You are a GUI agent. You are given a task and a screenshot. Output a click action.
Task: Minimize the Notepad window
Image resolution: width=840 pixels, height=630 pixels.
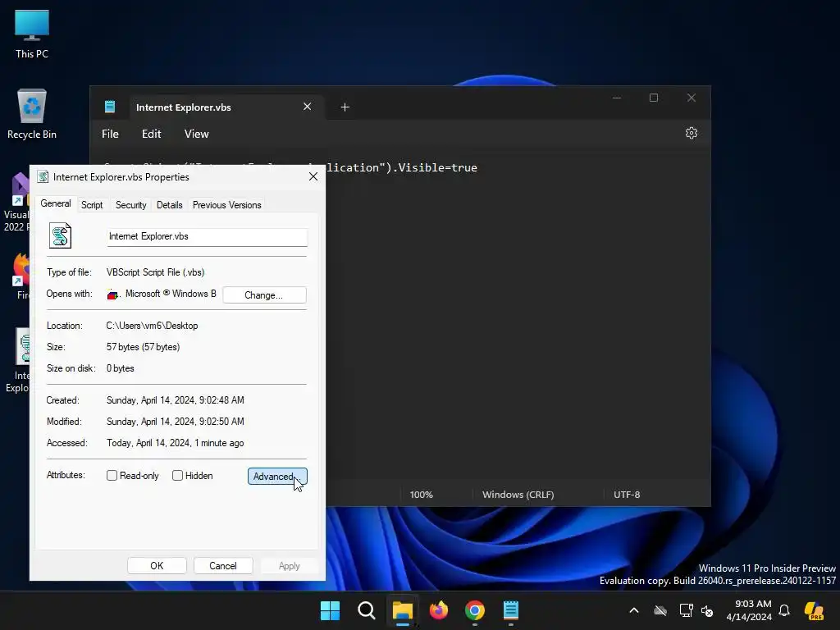tap(617, 98)
